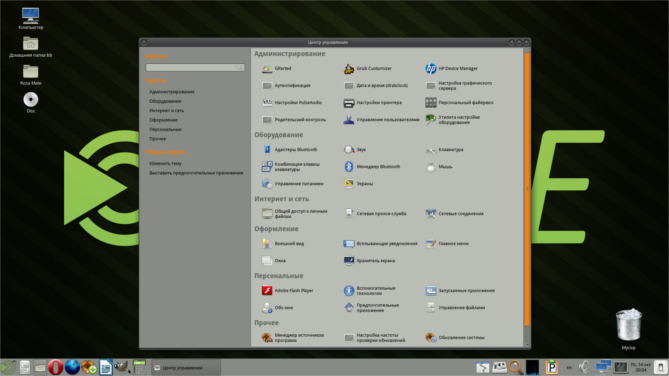Open Главное меню editor
Viewport: 669px width, 376px height.
point(447,243)
